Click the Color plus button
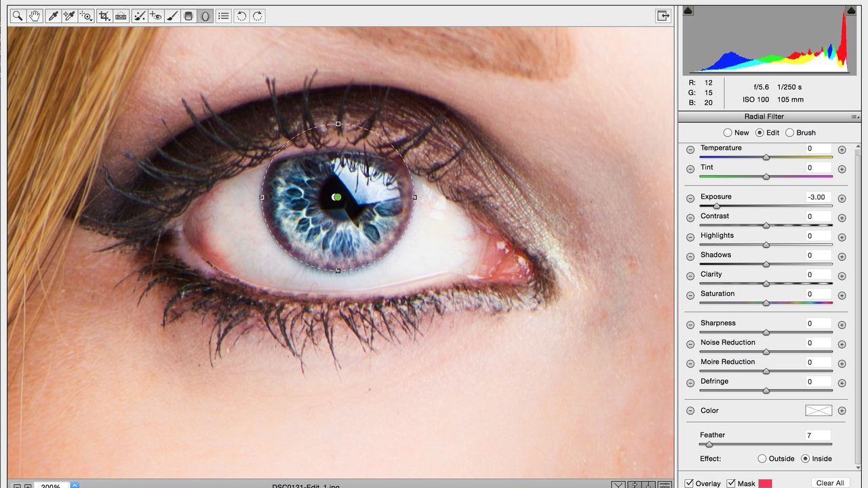This screenshot has width=868, height=488. click(842, 411)
